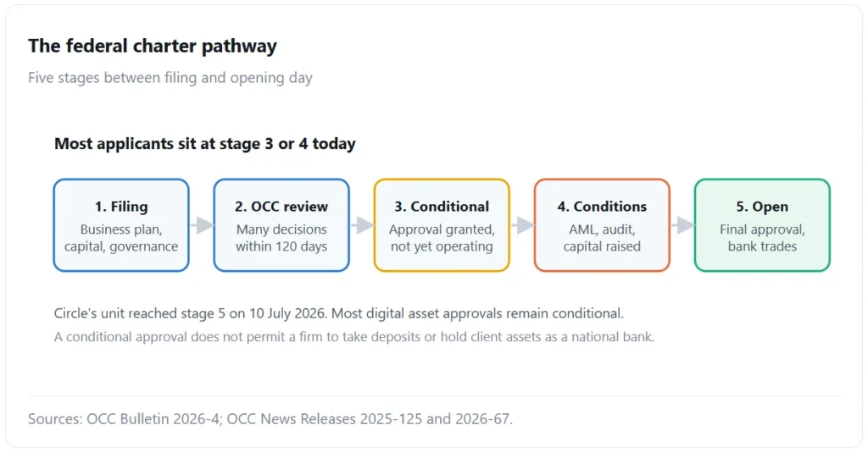Click the AML, audit, capital raised text

click(603, 238)
